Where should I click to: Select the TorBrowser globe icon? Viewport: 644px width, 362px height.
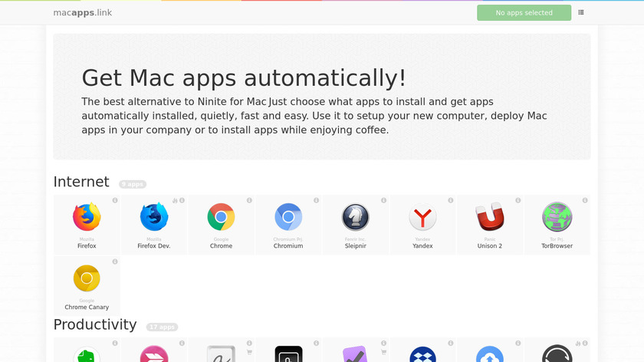pyautogui.click(x=557, y=217)
